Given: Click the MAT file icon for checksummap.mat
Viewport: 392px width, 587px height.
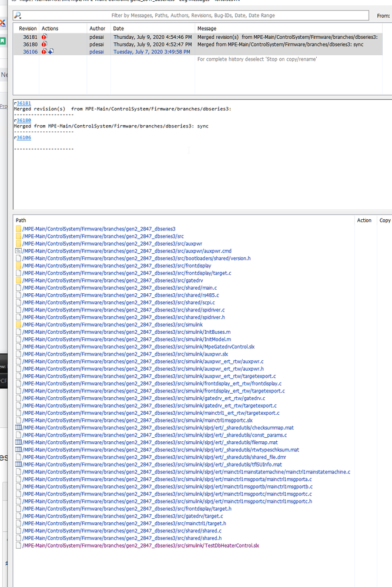Looking at the screenshot, I should [18, 428].
